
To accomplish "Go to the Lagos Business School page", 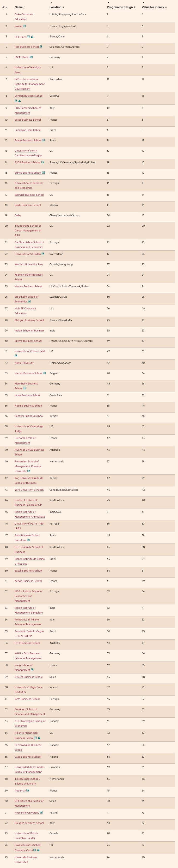I will point(28,756).
